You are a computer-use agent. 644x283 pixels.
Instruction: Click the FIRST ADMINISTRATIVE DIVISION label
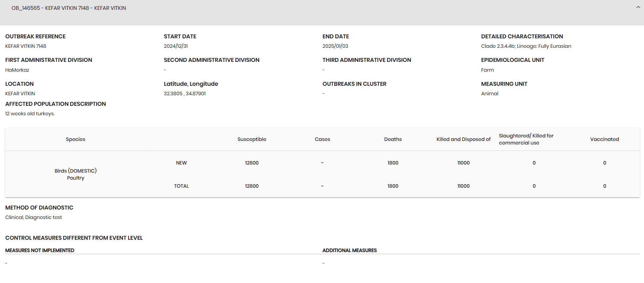tap(49, 60)
